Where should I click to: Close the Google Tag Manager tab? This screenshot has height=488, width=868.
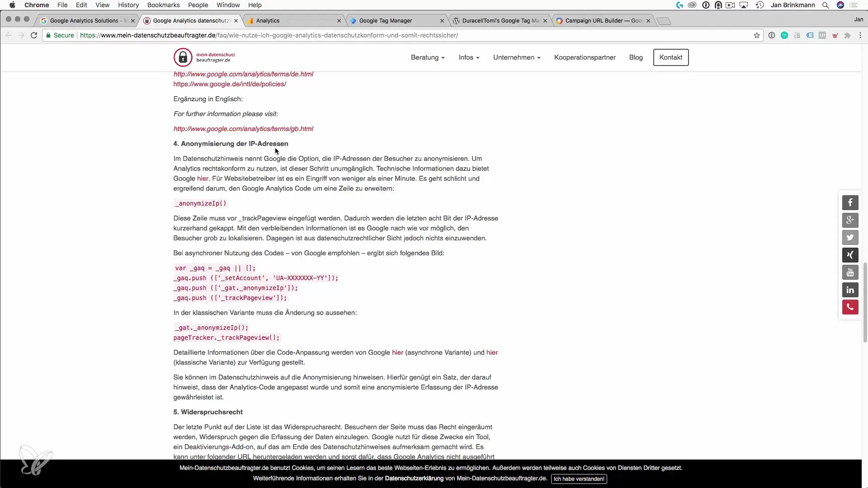(442, 21)
